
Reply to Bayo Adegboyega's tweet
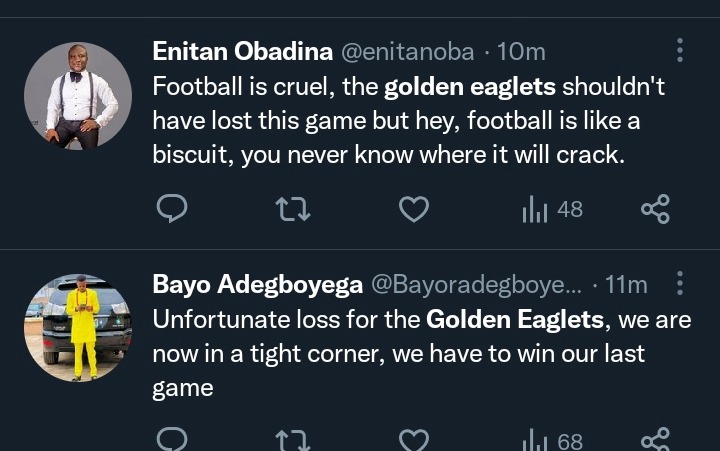[x=173, y=440]
